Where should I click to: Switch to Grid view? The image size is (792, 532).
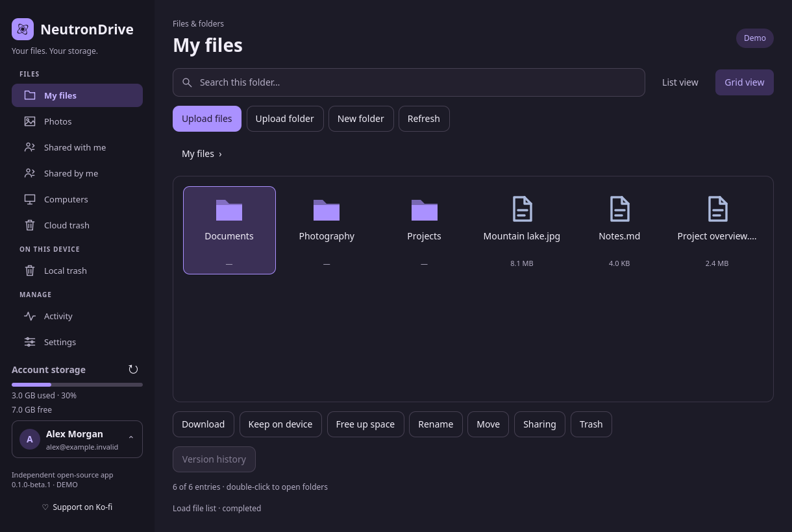pyautogui.click(x=745, y=82)
